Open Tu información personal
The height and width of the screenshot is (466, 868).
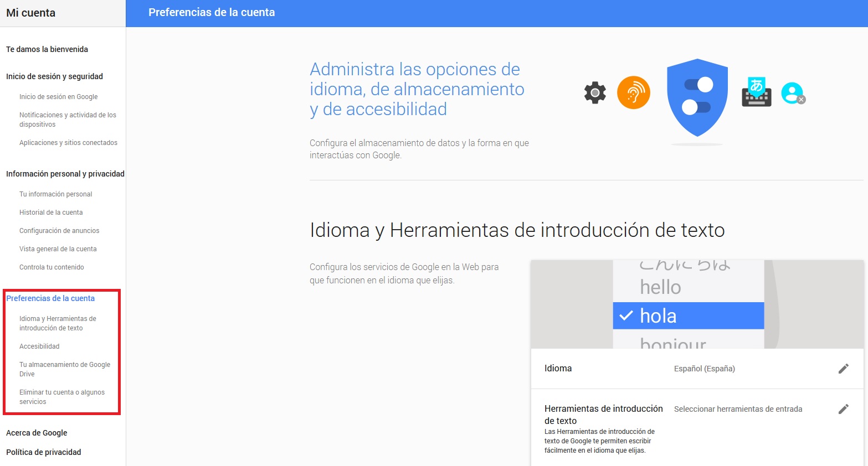coord(55,194)
